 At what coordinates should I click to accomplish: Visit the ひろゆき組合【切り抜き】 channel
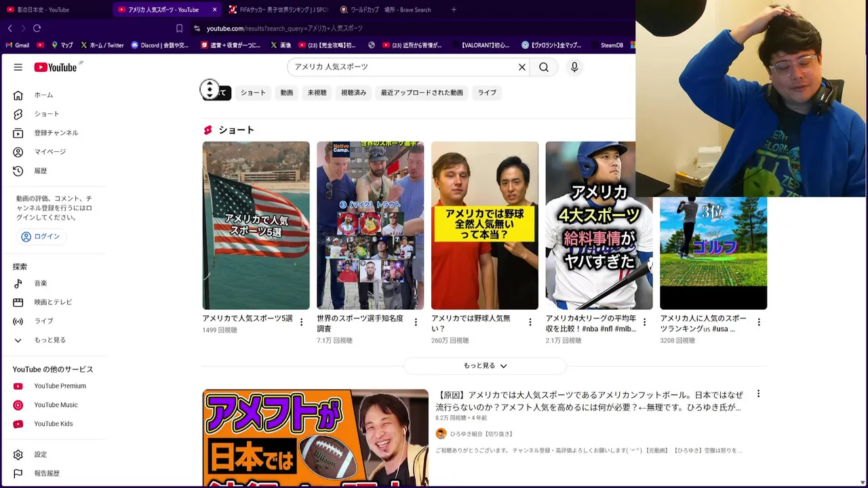pyautogui.click(x=482, y=434)
